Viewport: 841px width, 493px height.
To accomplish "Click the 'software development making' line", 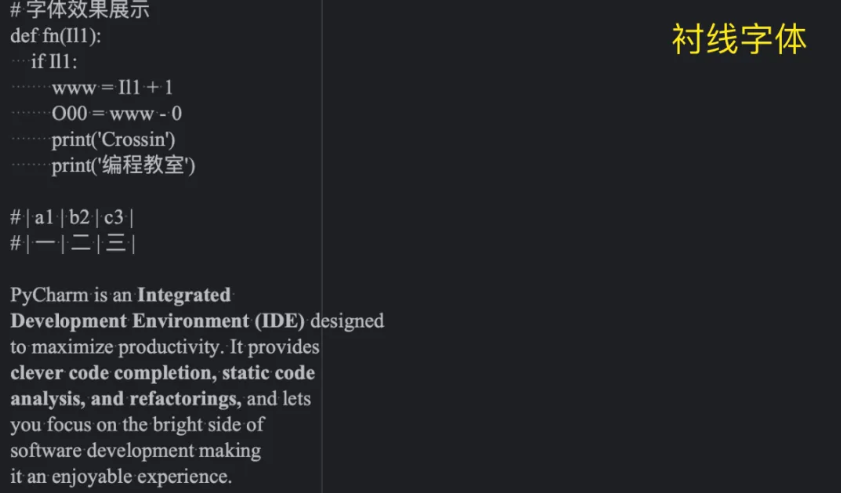I will click(x=136, y=451).
